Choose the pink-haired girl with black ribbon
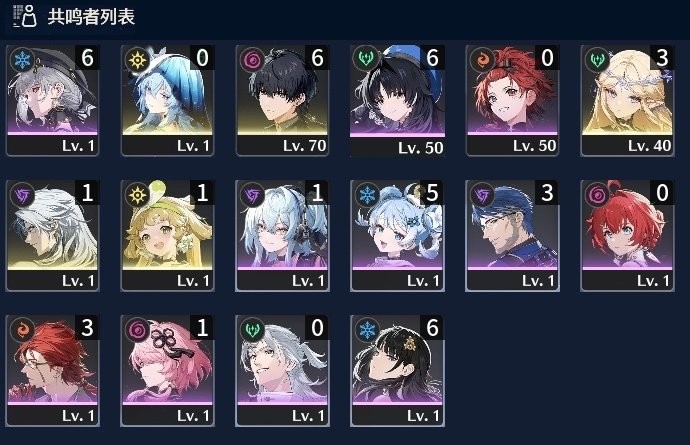690x445 pixels. pyautogui.click(x=168, y=371)
